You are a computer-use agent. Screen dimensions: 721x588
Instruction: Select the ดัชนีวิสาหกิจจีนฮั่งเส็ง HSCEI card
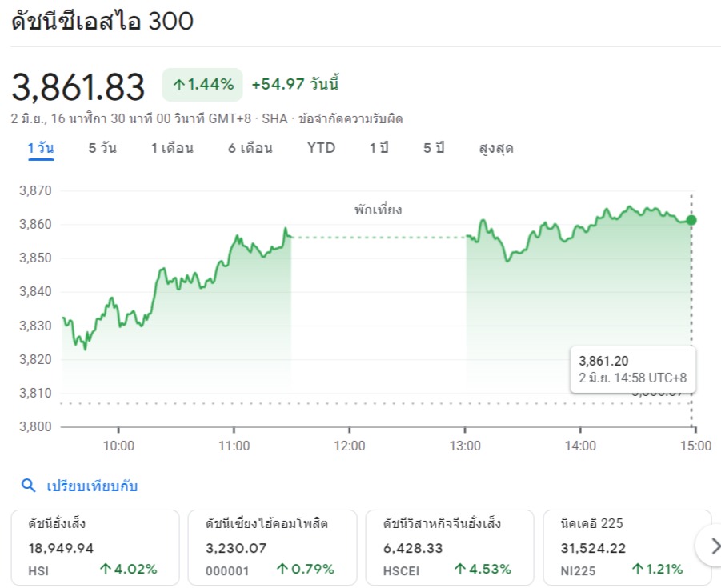point(449,547)
